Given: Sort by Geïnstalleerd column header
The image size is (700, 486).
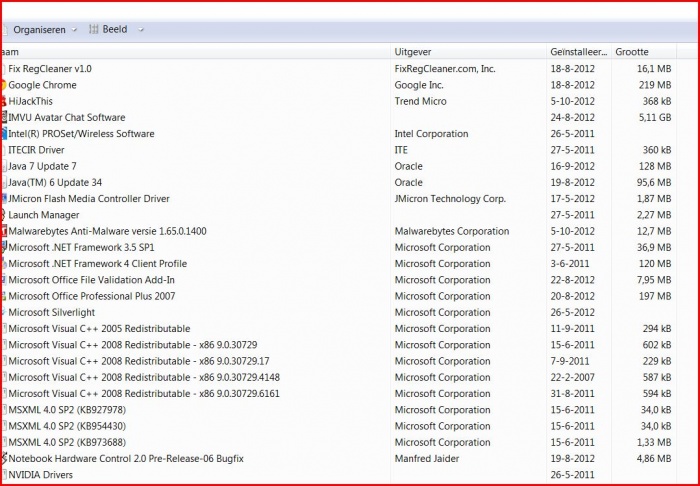Looking at the screenshot, I should tap(579, 52).
